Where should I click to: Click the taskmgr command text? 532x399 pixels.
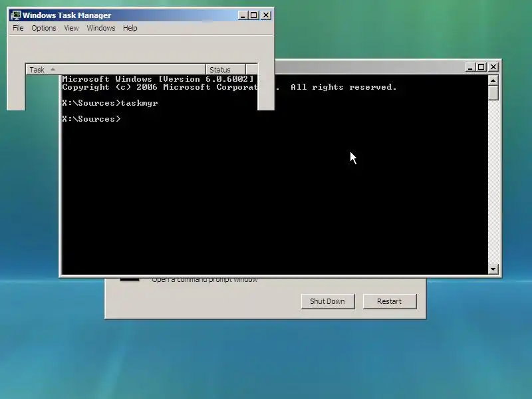(x=140, y=103)
